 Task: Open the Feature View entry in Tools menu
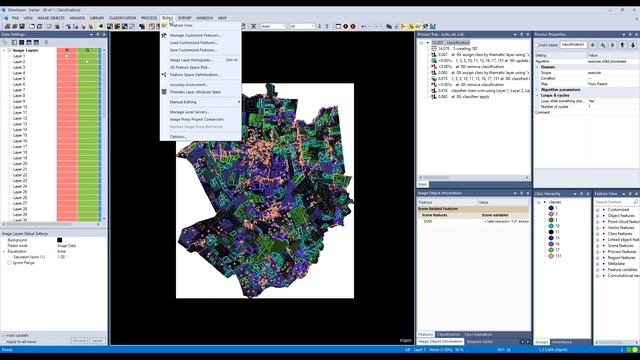click(181, 25)
